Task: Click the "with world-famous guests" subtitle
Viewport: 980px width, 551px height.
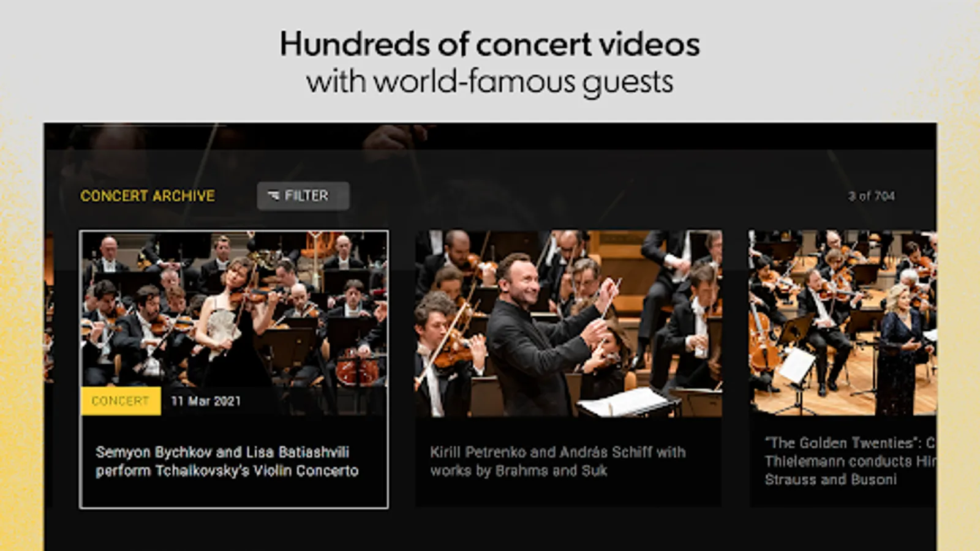Action: click(490, 82)
